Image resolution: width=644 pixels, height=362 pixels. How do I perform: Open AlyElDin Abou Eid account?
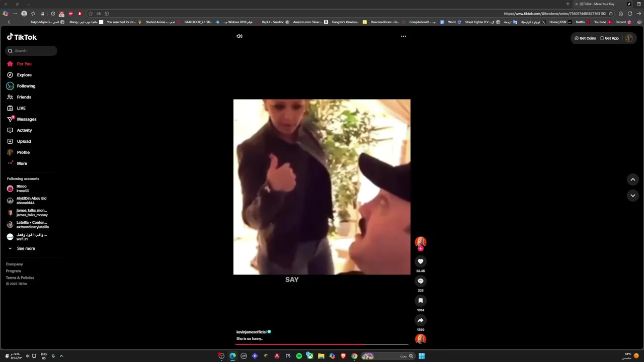point(28,201)
